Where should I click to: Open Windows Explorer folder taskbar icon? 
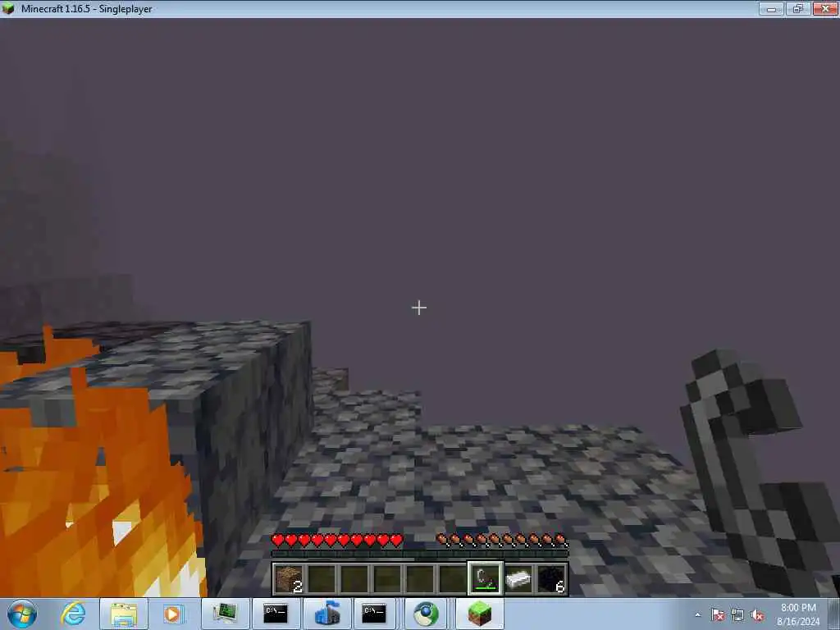pyautogui.click(x=124, y=614)
